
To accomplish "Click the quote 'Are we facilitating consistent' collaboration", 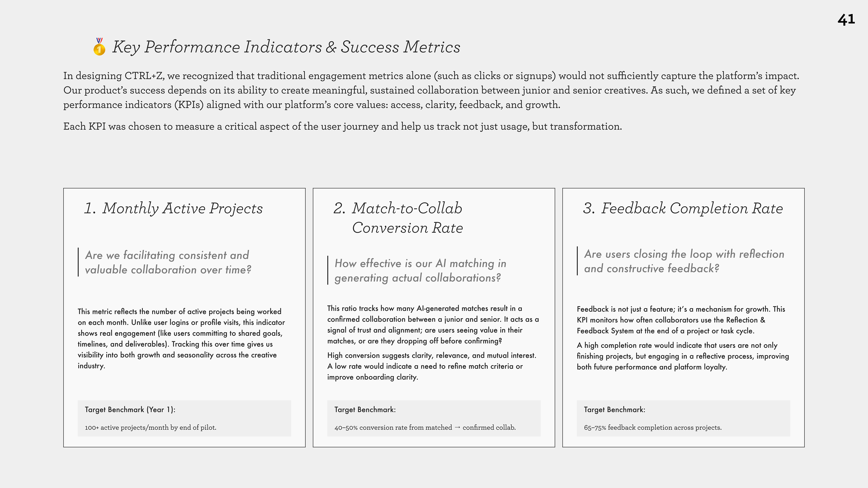I will [x=168, y=262].
